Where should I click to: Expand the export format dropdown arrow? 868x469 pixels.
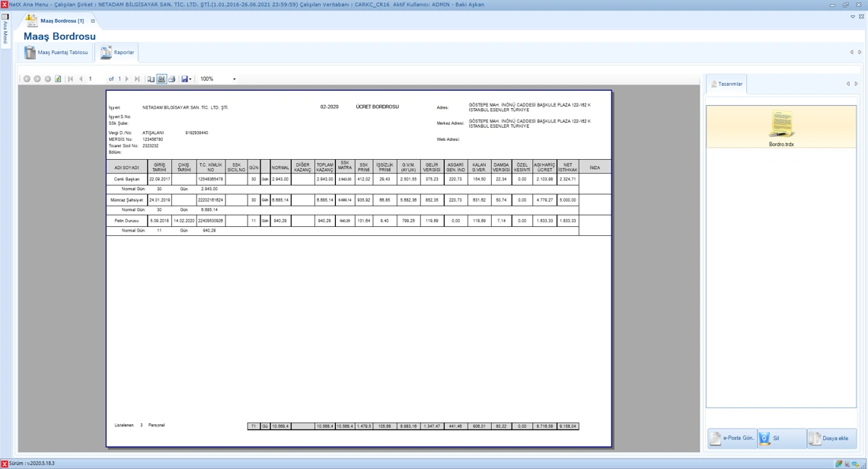tap(190, 79)
